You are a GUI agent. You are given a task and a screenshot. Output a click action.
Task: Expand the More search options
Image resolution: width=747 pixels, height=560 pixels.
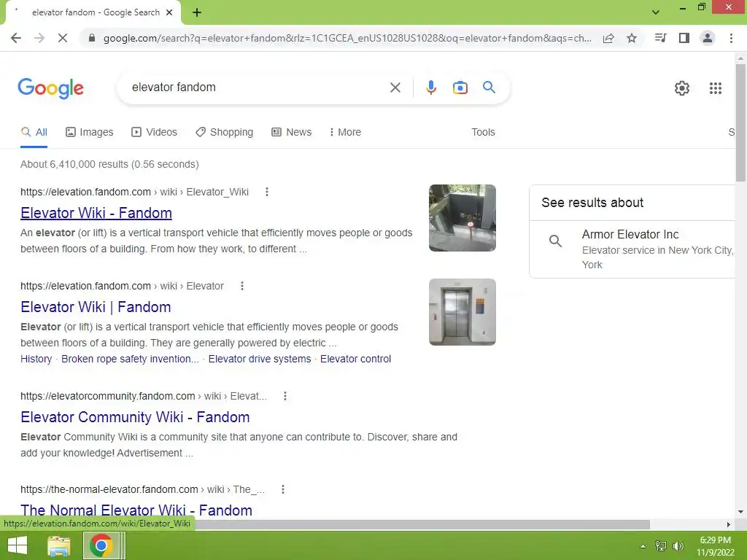(345, 133)
